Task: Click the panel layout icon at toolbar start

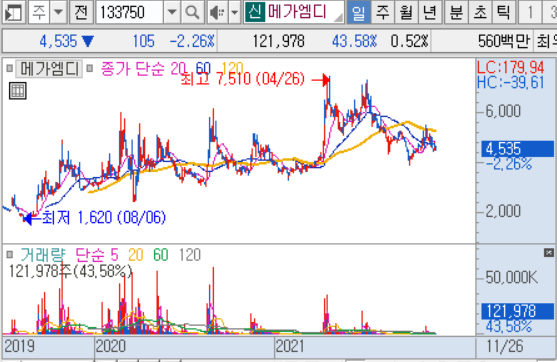Action: (13, 12)
